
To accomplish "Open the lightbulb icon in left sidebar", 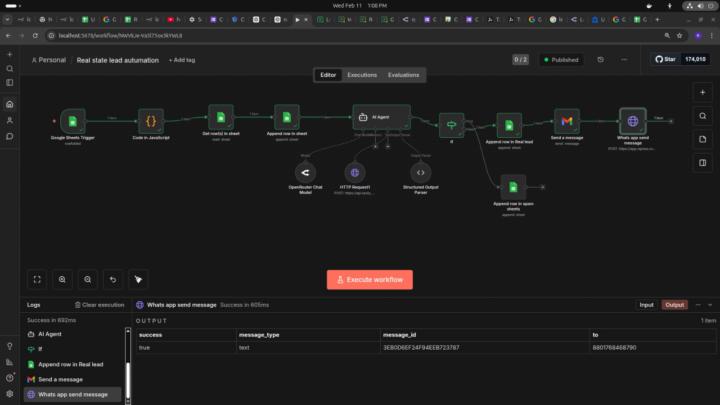I will tap(10, 346).
